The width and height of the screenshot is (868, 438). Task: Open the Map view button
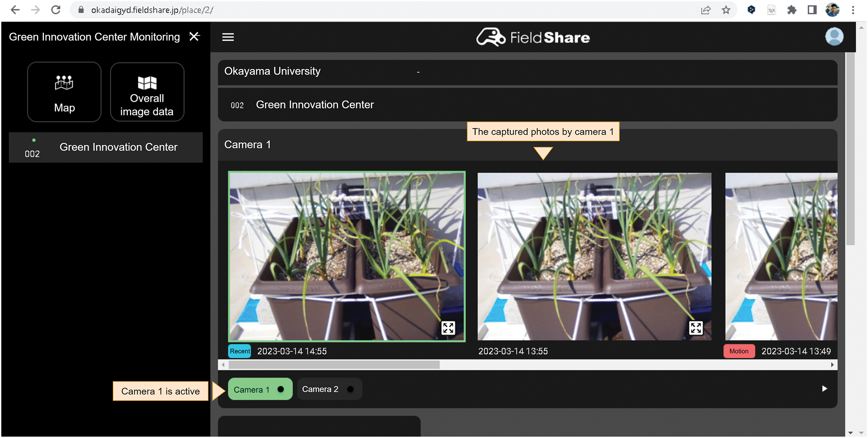coord(64,92)
